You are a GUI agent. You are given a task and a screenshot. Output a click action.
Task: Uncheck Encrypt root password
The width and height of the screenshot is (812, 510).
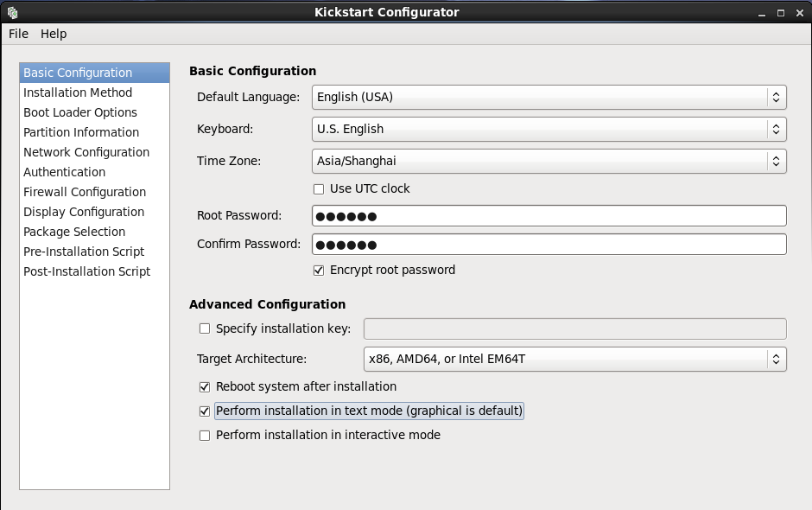[x=319, y=270]
